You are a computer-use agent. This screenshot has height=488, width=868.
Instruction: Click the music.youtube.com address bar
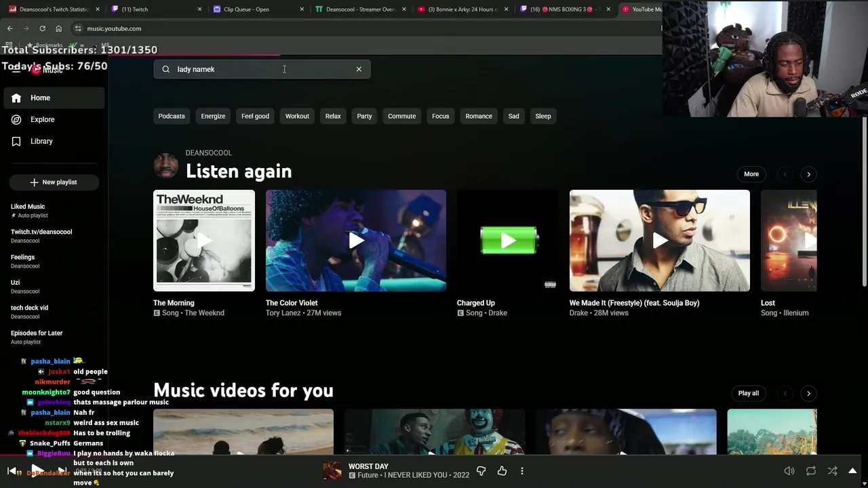click(366, 28)
